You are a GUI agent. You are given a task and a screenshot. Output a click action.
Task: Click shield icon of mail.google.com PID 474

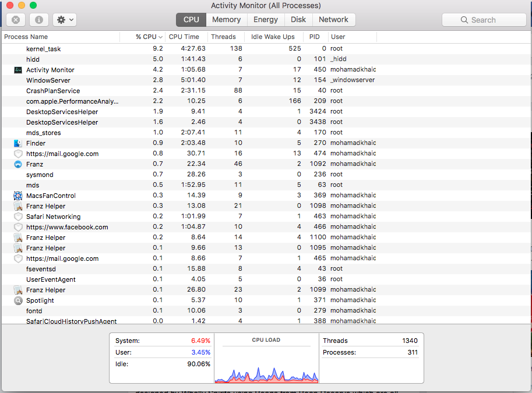[18, 154]
